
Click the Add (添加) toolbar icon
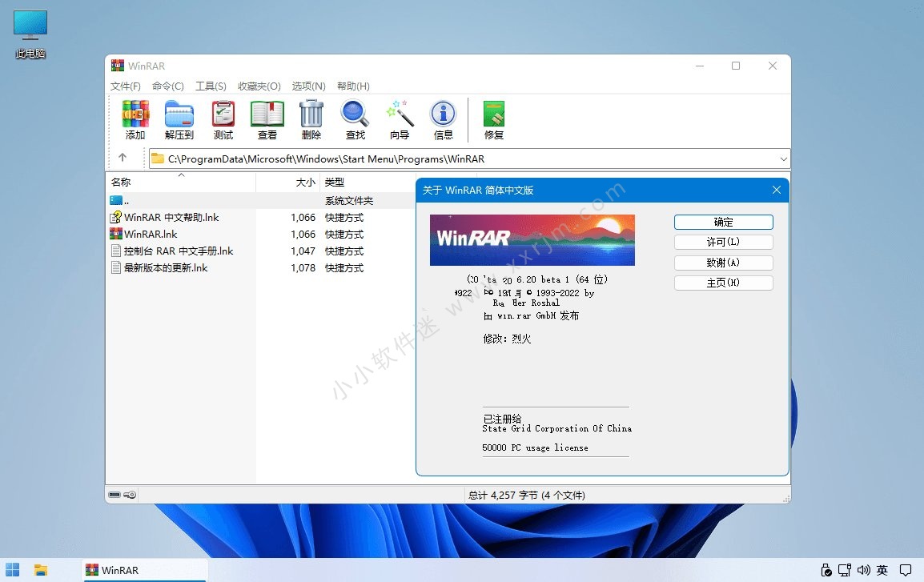(135, 114)
